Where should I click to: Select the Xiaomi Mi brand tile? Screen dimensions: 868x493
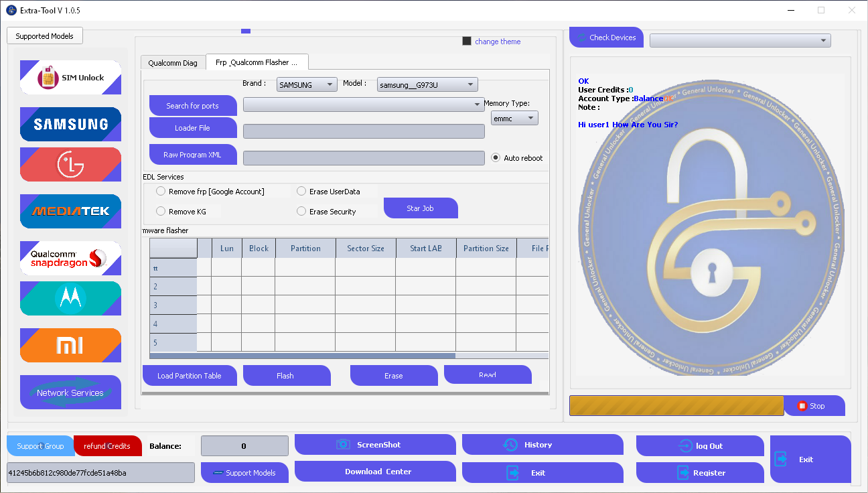(71, 345)
